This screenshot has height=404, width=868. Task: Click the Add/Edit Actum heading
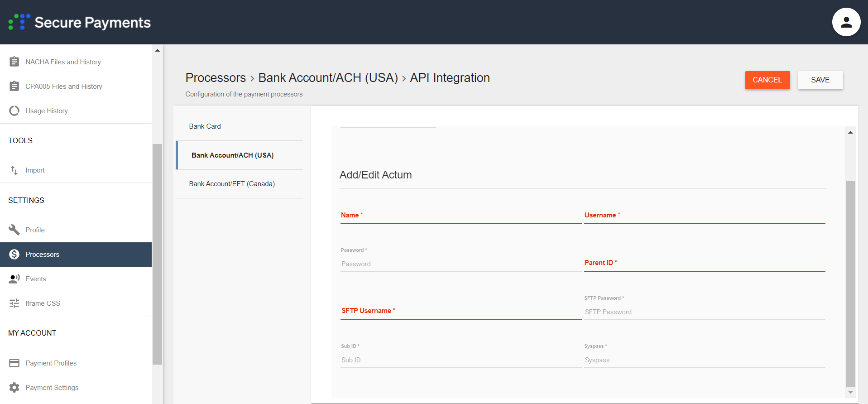[375, 175]
